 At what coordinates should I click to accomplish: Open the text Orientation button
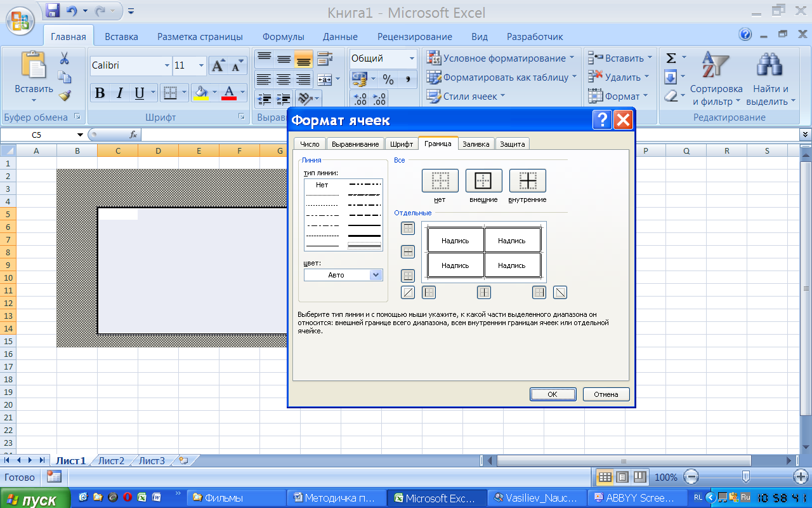[305, 99]
